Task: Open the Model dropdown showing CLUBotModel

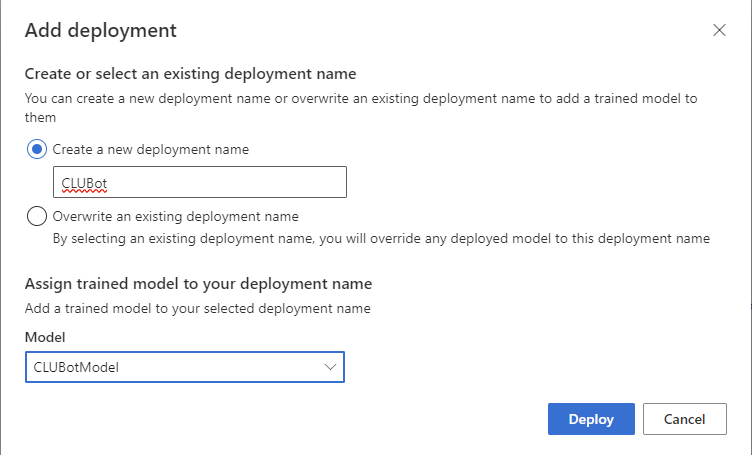Action: pos(185,367)
